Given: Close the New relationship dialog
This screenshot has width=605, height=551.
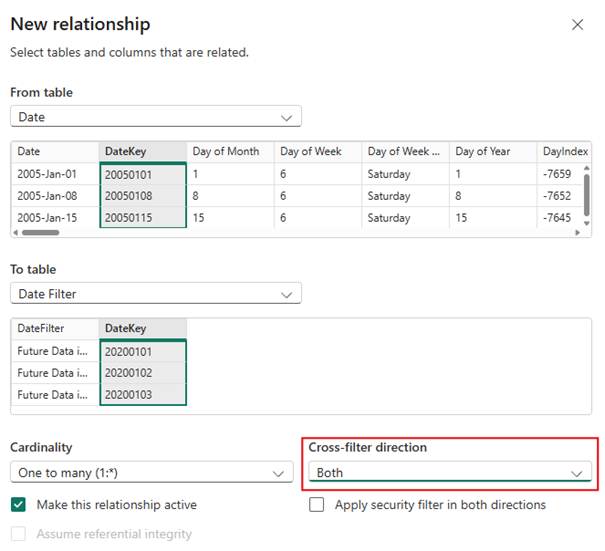Looking at the screenshot, I should (x=577, y=25).
